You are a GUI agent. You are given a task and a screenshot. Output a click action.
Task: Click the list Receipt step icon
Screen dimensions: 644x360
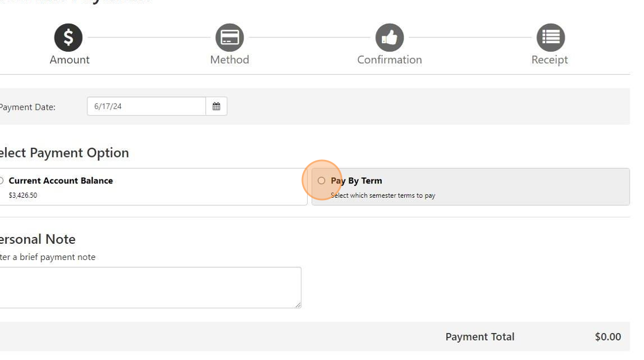pyautogui.click(x=550, y=37)
